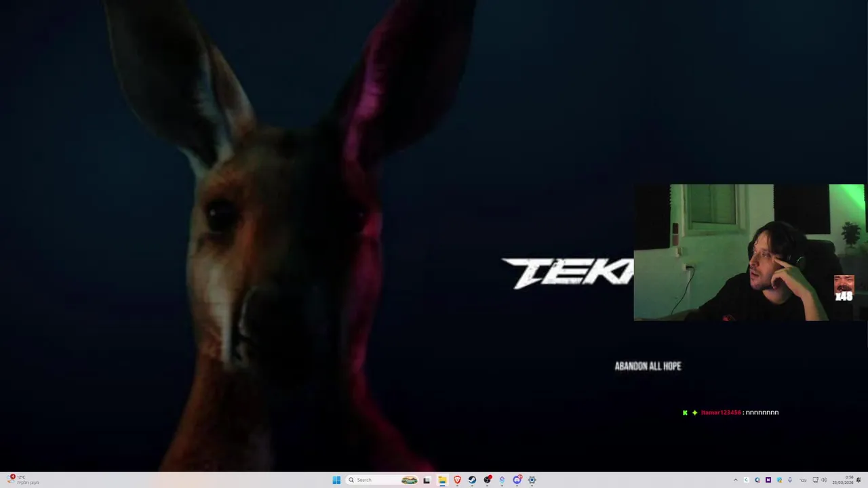
Task: Expand the hidden system tray icons
Action: pos(736,480)
